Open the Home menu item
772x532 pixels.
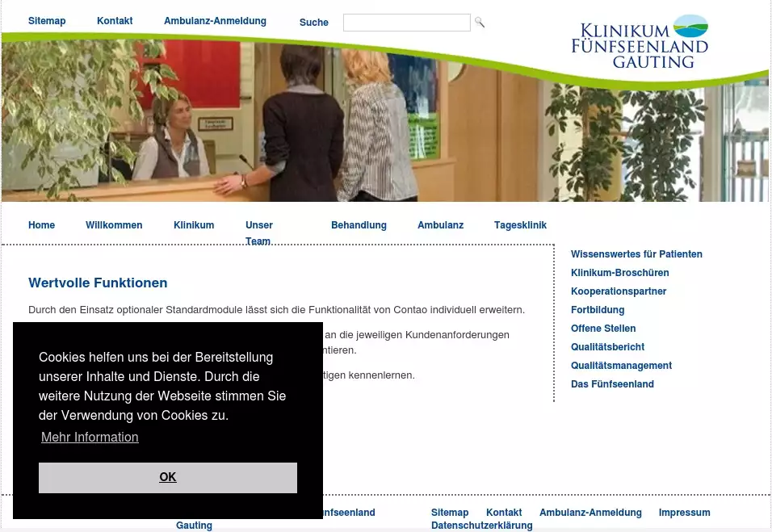pos(41,225)
